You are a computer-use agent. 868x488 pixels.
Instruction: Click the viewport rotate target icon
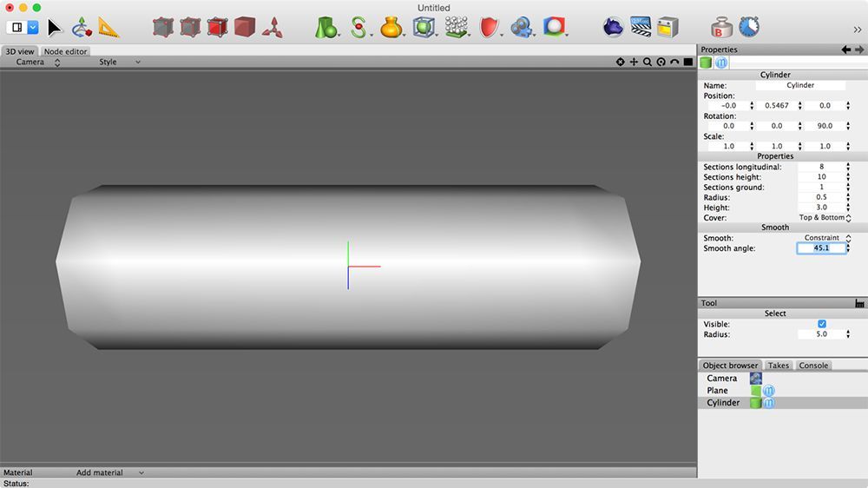coord(620,62)
